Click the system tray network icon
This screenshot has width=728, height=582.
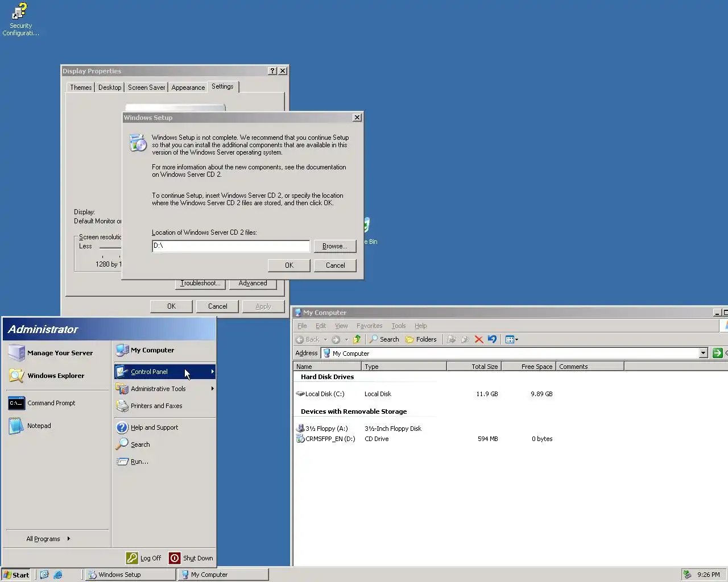pos(687,575)
